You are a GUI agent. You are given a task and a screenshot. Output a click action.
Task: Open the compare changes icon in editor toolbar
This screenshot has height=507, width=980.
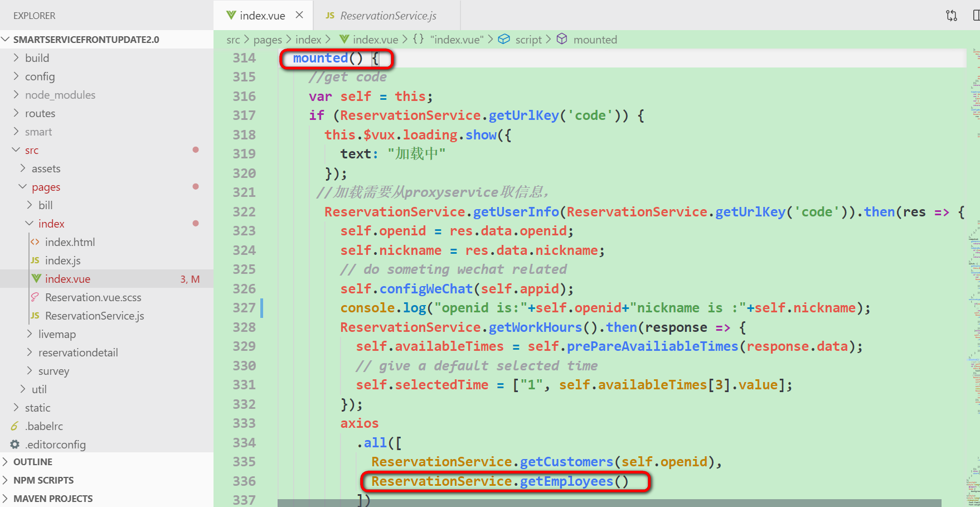pos(952,16)
